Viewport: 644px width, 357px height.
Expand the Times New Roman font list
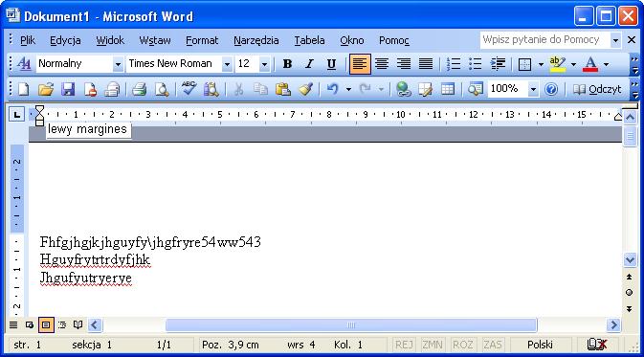click(x=226, y=64)
